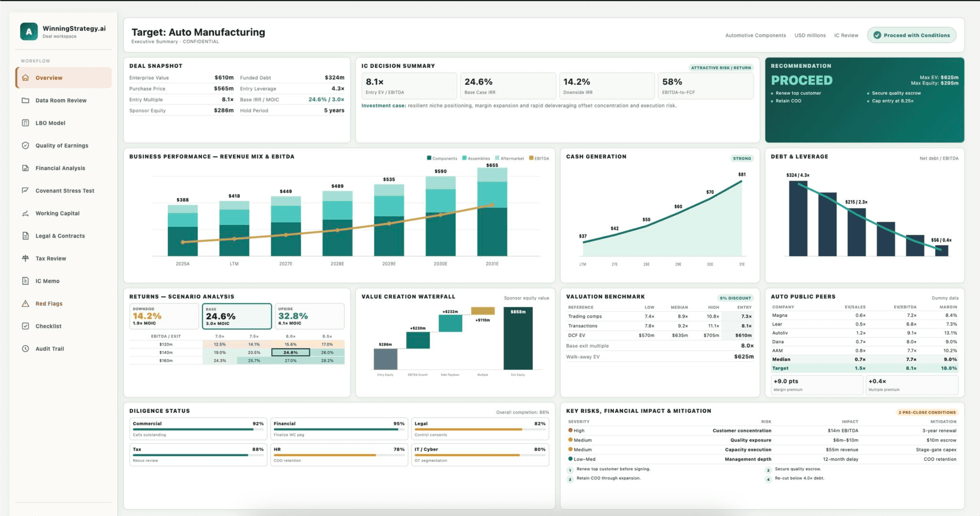This screenshot has height=516, width=980.
Task: Click the Tax Review scales icon
Action: 25,258
